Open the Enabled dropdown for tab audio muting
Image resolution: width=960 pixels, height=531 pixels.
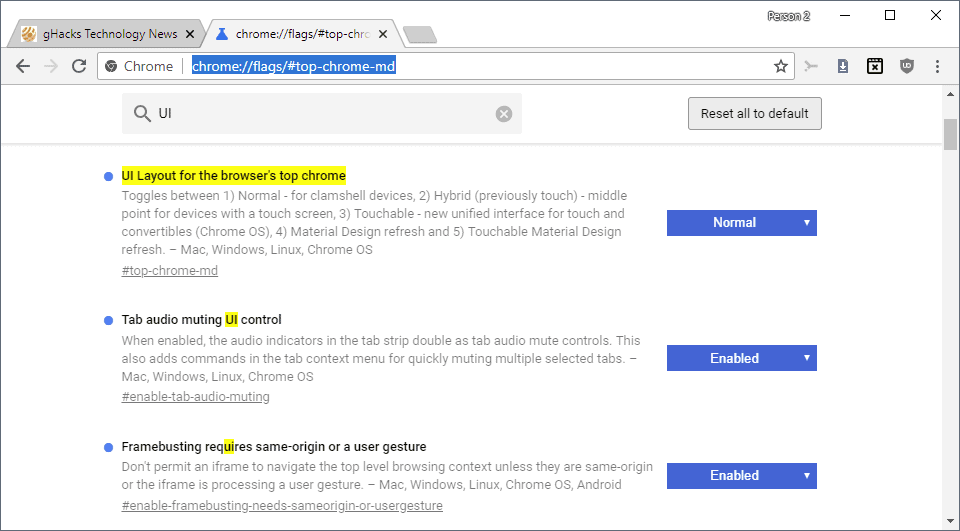point(741,358)
